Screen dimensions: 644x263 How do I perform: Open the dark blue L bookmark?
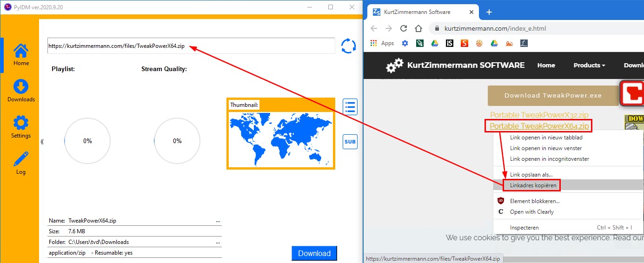pos(524,43)
